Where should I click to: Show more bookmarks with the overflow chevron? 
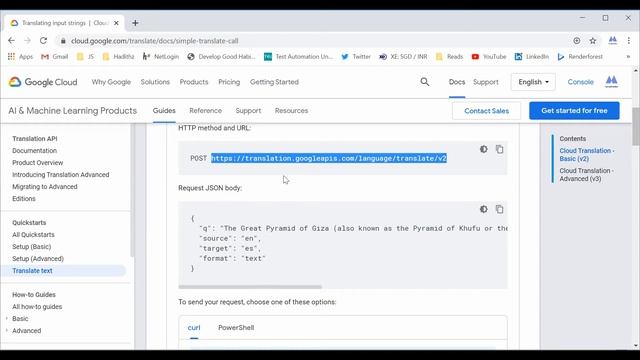[628, 57]
